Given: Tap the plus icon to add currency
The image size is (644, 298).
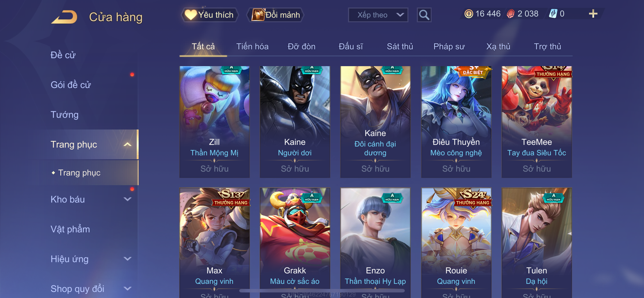Looking at the screenshot, I should point(593,14).
